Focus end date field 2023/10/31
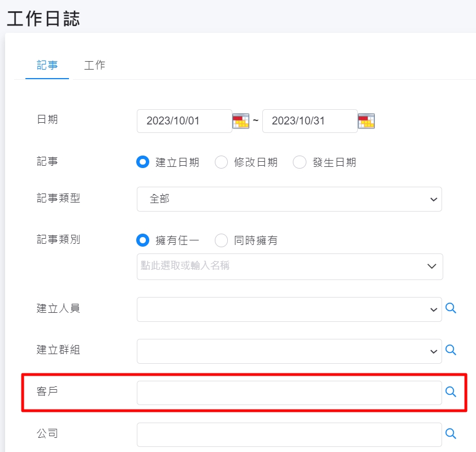This screenshot has width=476, height=452. pos(310,121)
